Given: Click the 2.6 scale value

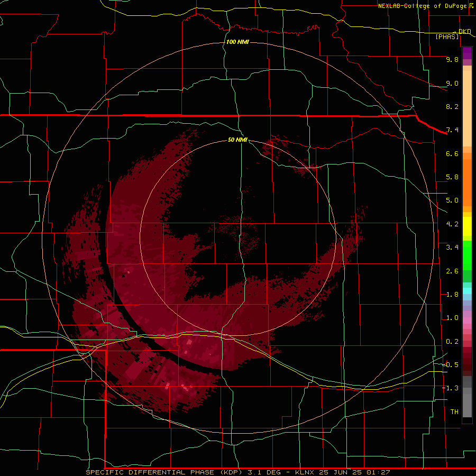Looking at the screenshot, I should click(x=452, y=271).
